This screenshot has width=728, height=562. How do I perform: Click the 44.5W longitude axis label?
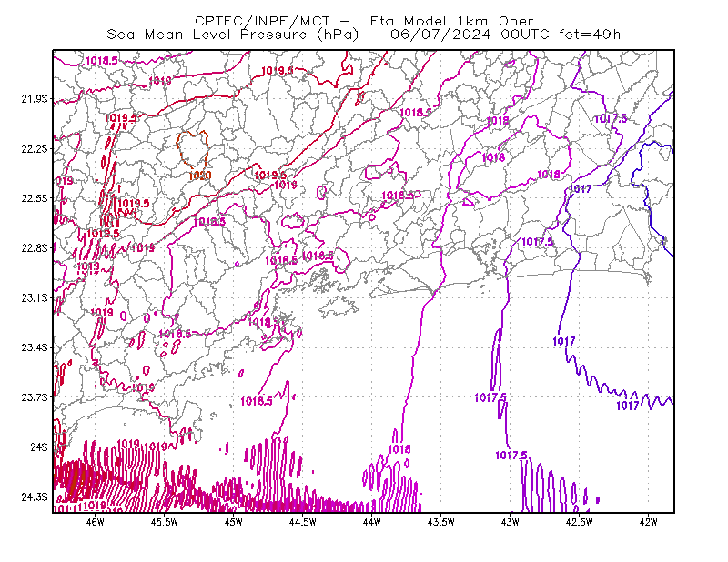point(303,522)
